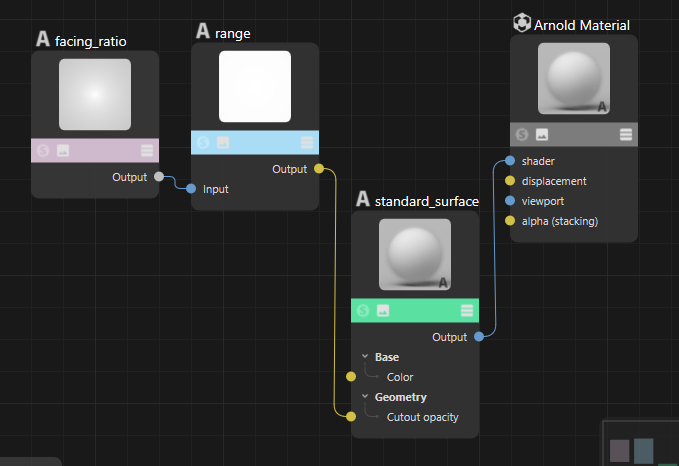
Task: Click the displacement input port
Action: [510, 181]
